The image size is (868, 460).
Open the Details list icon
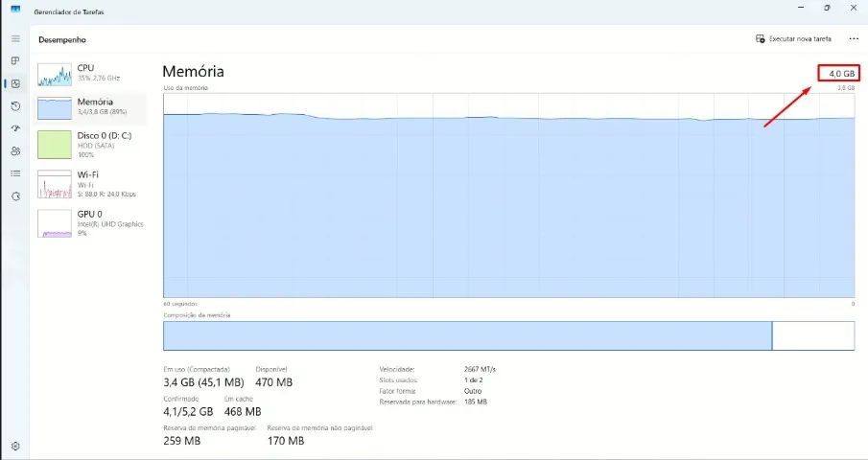click(x=15, y=173)
